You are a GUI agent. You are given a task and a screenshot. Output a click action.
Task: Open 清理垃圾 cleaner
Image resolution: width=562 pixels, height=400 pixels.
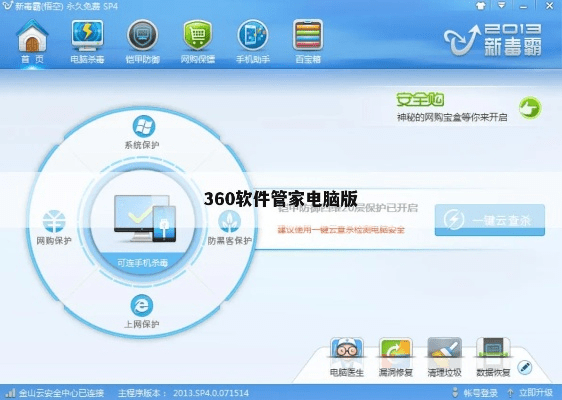coord(444,357)
